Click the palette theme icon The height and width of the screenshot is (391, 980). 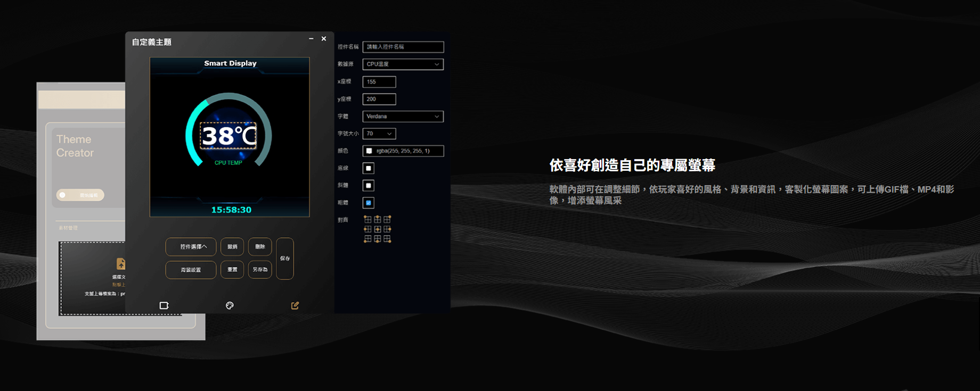[230, 305]
